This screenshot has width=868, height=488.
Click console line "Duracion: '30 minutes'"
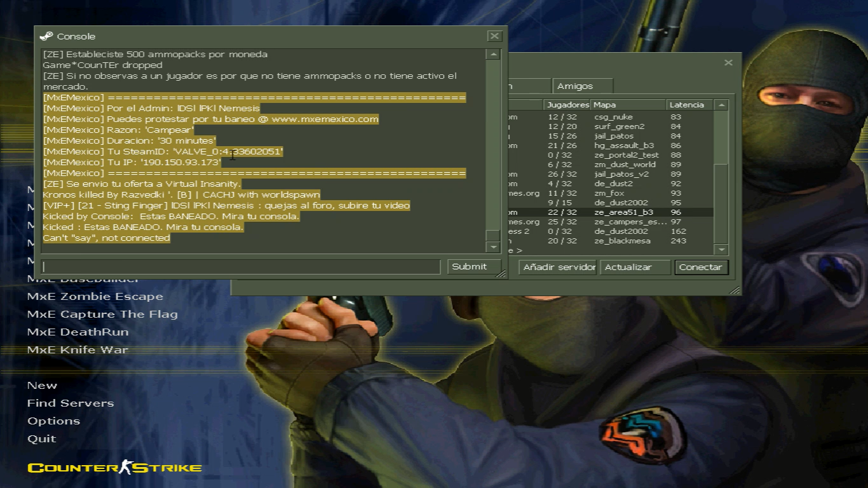pos(130,140)
